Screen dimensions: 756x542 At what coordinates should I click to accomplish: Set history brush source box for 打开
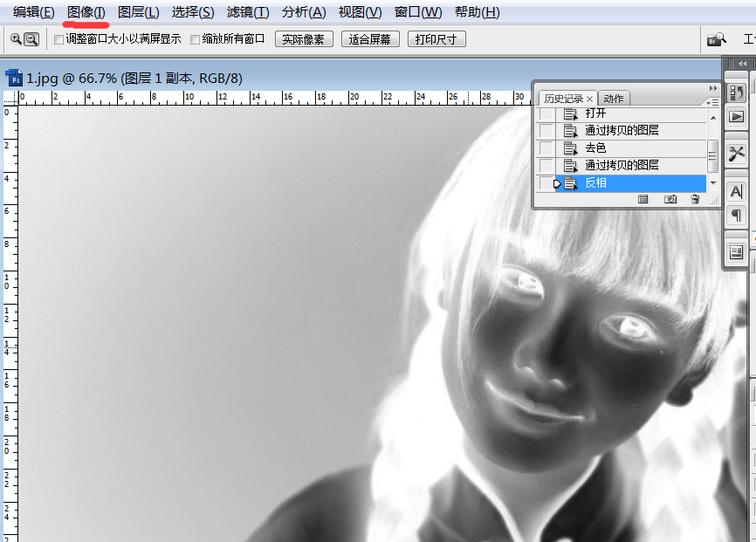point(546,113)
